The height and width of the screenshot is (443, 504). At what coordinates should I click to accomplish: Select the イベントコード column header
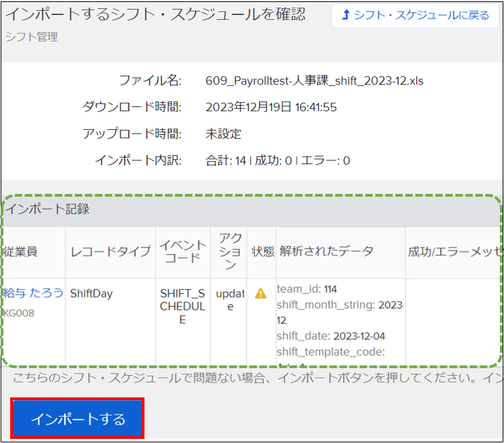coord(183,251)
